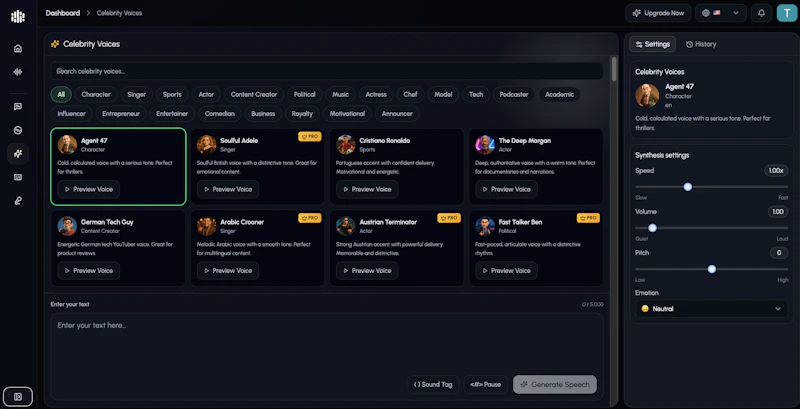Viewport: 800px width, 409px height.
Task: Click the Cristiano Ronaldo avatar
Action: pyautogui.click(x=346, y=144)
